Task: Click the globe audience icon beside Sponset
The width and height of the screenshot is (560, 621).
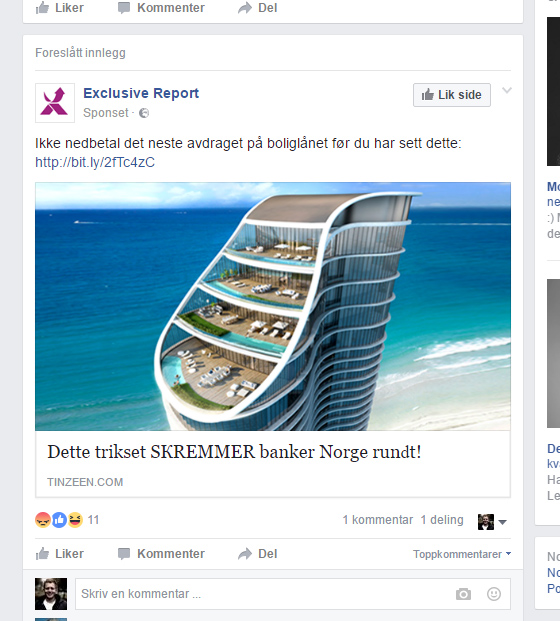Action: point(144,113)
